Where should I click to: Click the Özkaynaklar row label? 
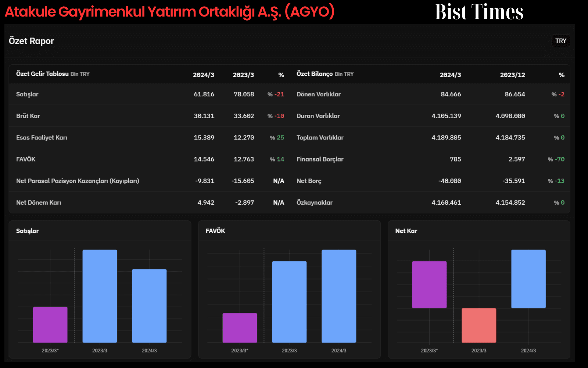point(315,202)
